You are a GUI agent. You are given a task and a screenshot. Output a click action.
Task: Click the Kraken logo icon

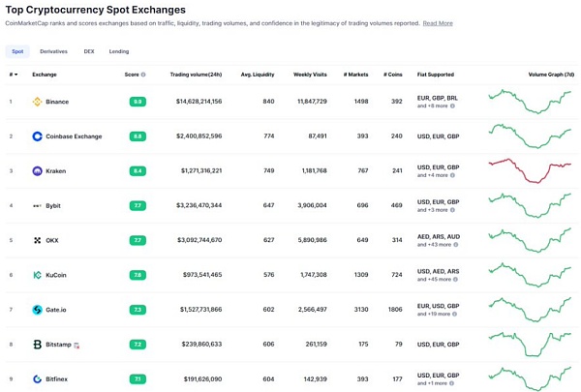point(38,171)
